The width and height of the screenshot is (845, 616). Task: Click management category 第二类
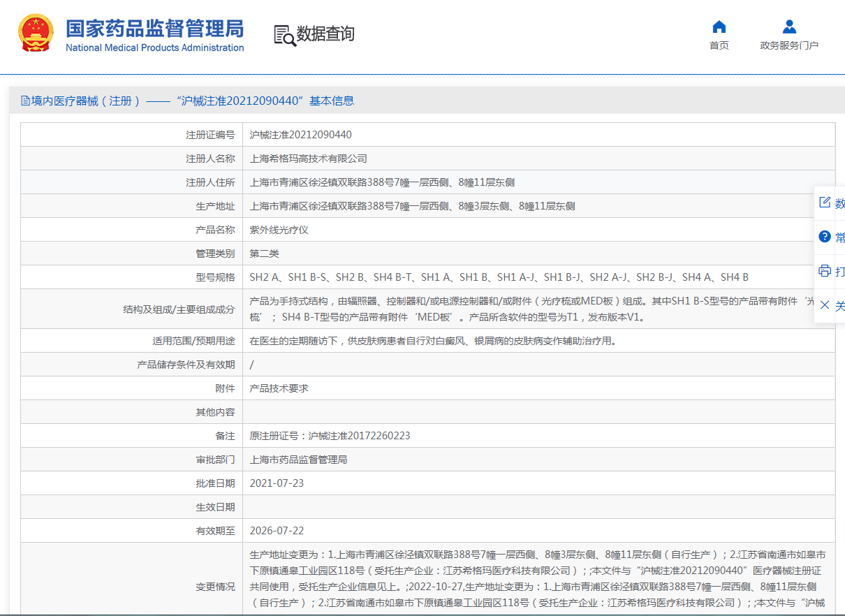click(x=264, y=254)
